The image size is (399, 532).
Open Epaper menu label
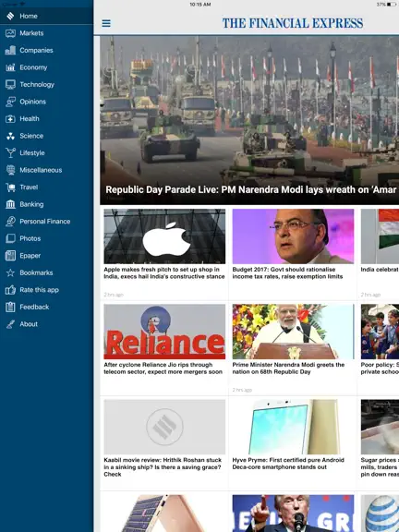pos(30,256)
